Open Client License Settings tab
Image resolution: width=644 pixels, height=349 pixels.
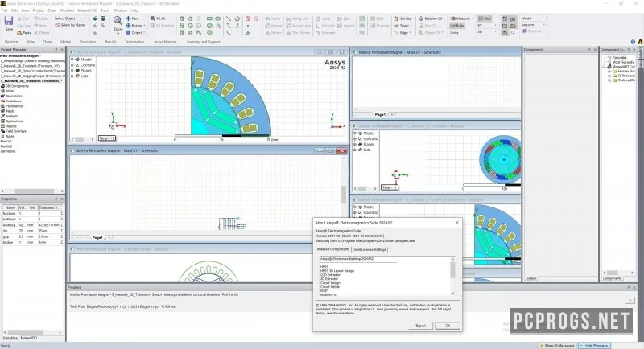(369, 249)
